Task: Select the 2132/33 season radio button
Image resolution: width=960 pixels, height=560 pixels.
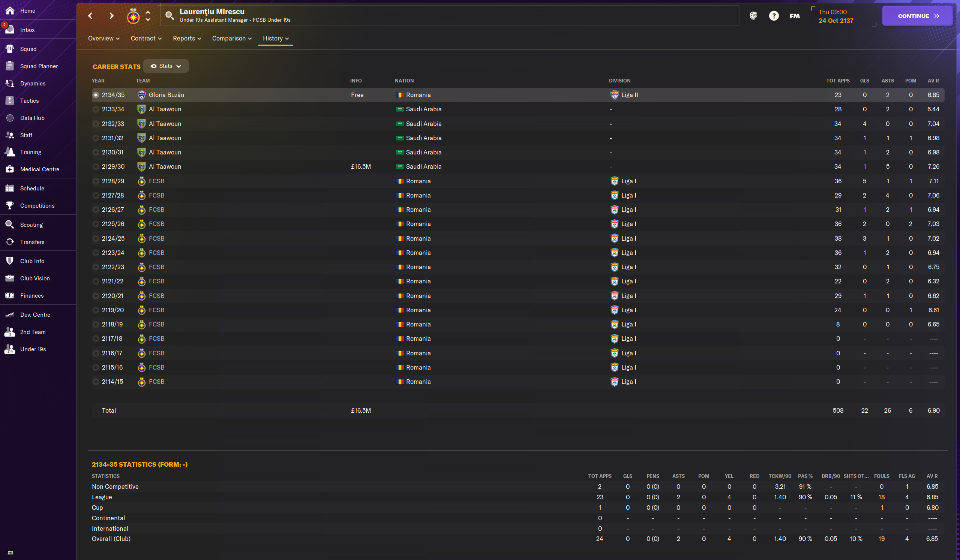Action: click(x=96, y=124)
